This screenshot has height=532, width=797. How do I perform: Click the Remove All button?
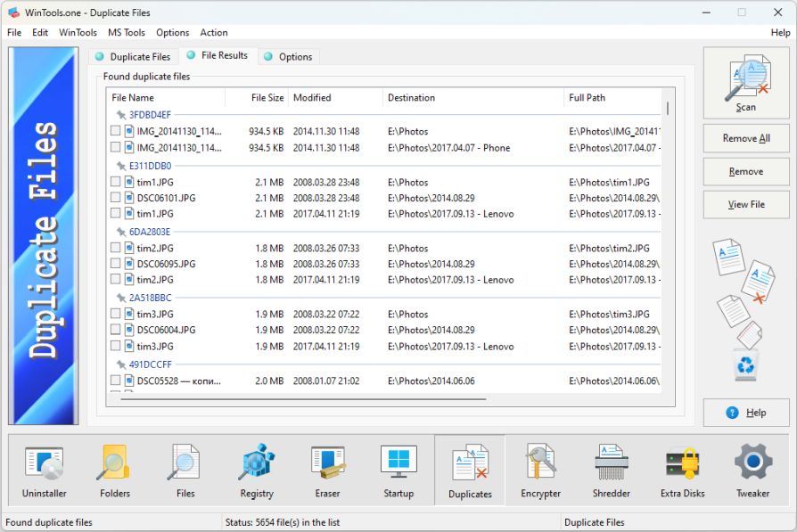tap(746, 138)
